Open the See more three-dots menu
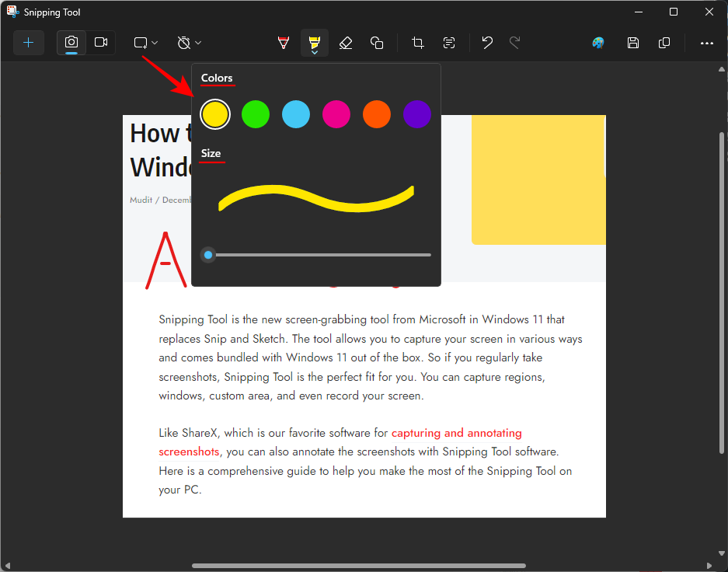Image resolution: width=728 pixels, height=572 pixels. pyautogui.click(x=707, y=43)
